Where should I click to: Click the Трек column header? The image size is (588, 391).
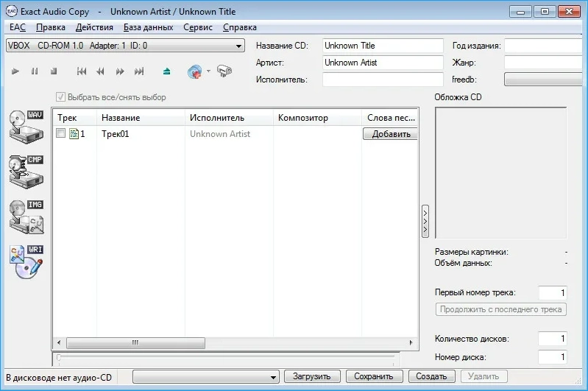[x=74, y=118]
